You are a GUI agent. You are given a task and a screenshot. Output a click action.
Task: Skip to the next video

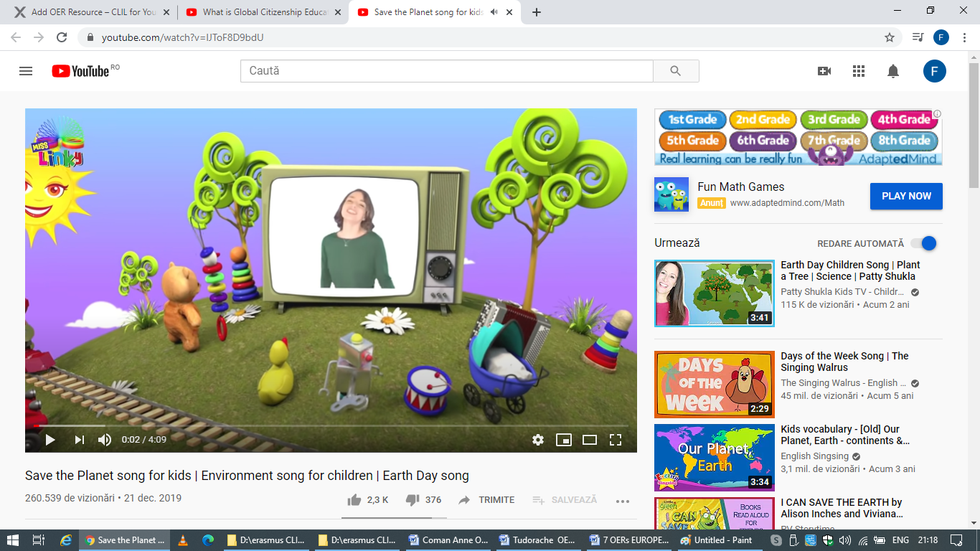tap(80, 440)
